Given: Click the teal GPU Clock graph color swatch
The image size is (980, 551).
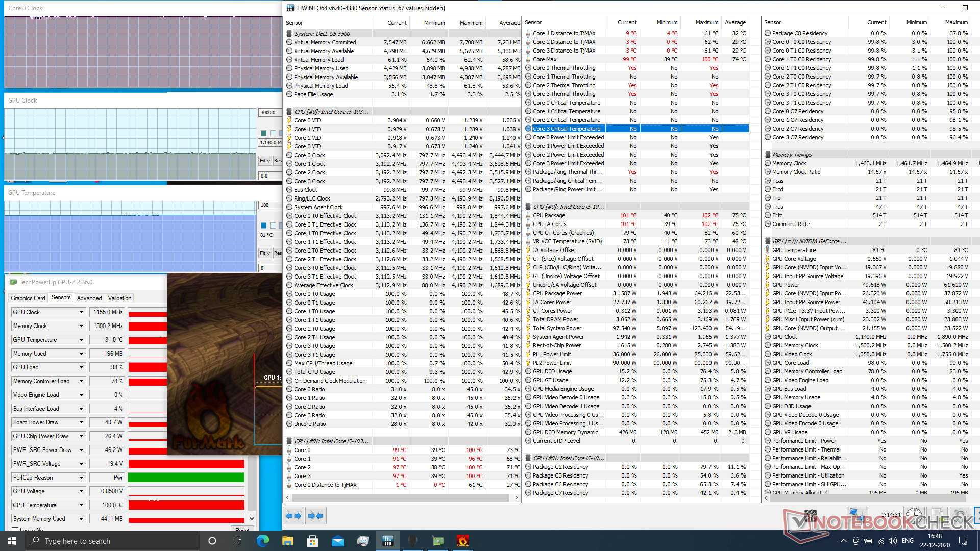Looking at the screenshot, I should coord(264,133).
